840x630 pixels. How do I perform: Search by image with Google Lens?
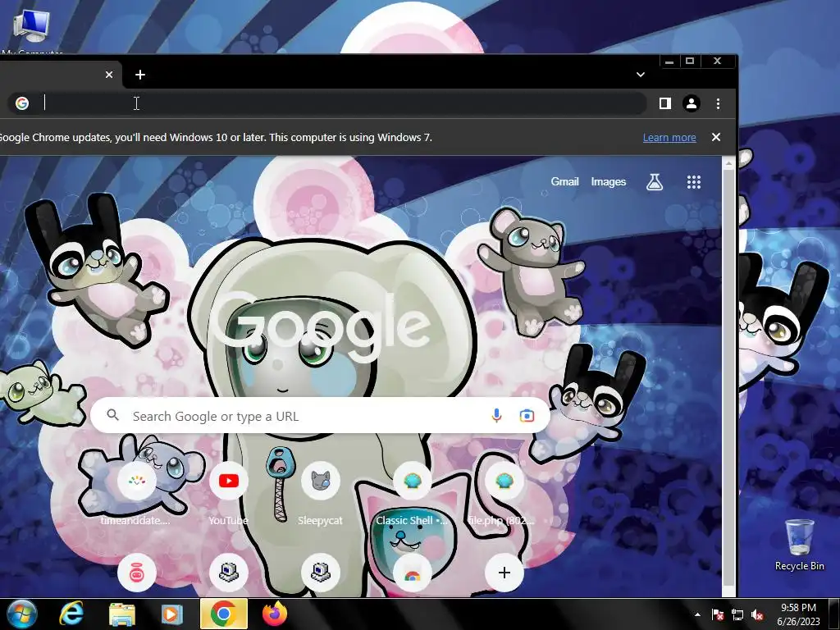coord(527,416)
